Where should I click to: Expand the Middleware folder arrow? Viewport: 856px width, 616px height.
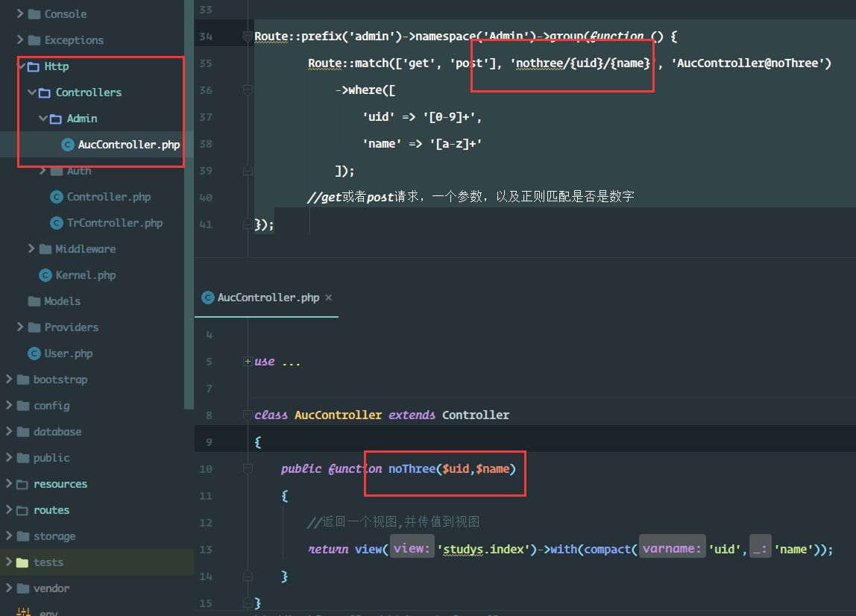tap(31, 249)
